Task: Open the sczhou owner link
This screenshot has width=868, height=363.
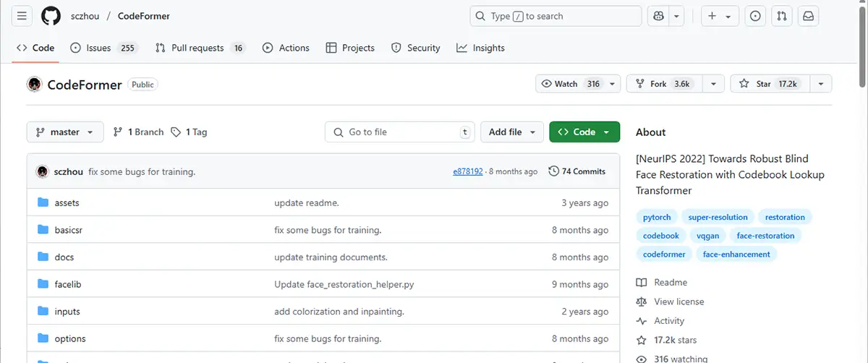Action: tap(85, 16)
